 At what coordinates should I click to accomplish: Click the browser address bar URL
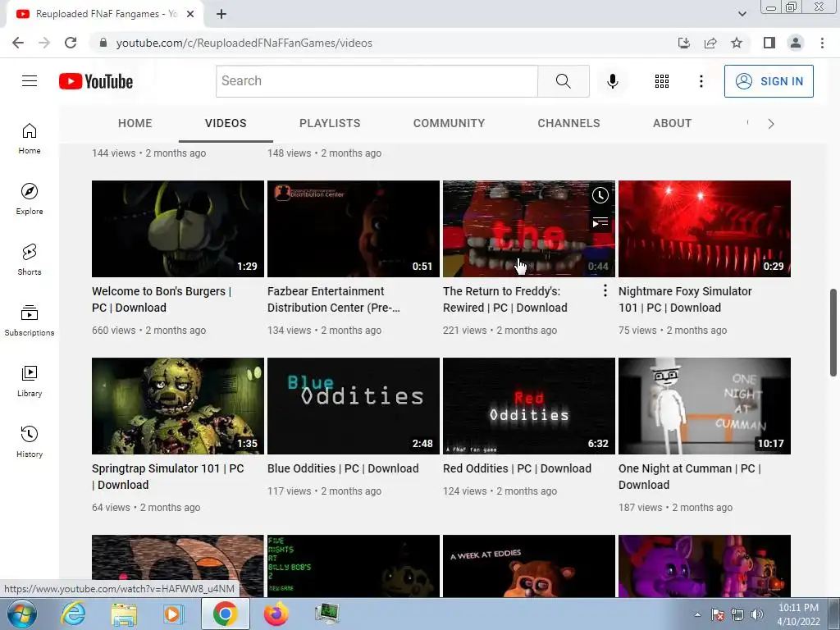pos(244,43)
